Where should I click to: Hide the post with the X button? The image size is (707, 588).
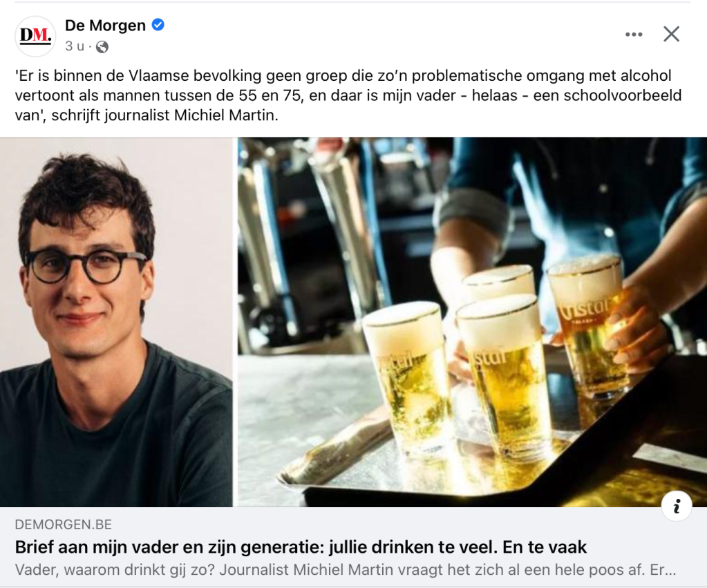tap(671, 34)
